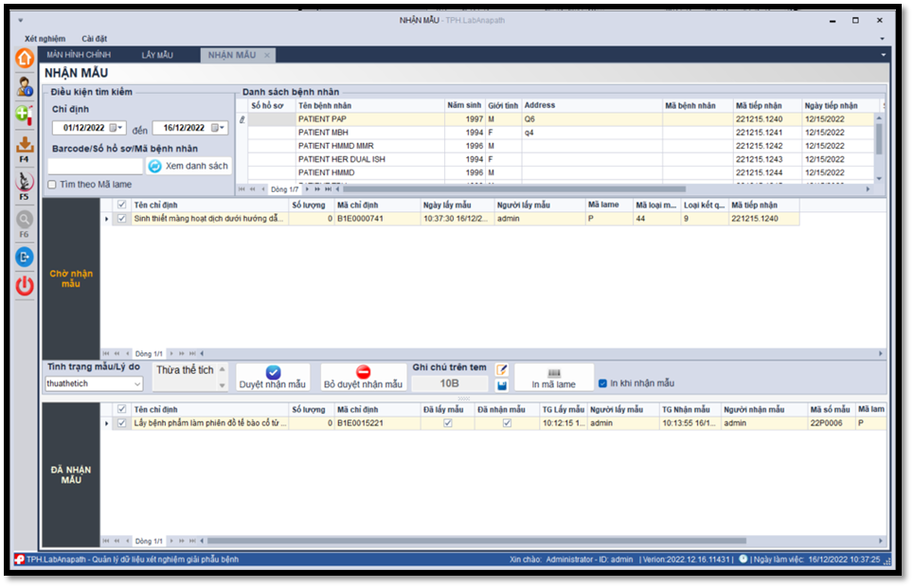
Task: Click the F4 download sample icon
Action: [x=25, y=145]
